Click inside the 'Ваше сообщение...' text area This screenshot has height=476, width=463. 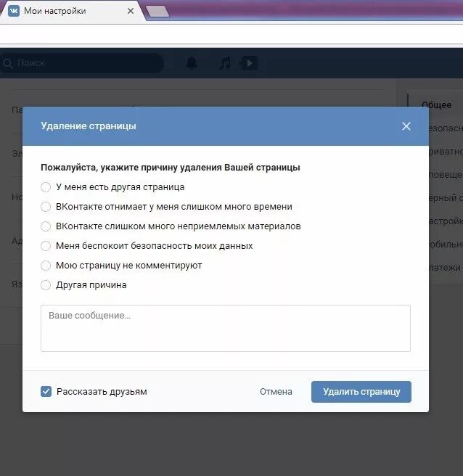(x=226, y=328)
